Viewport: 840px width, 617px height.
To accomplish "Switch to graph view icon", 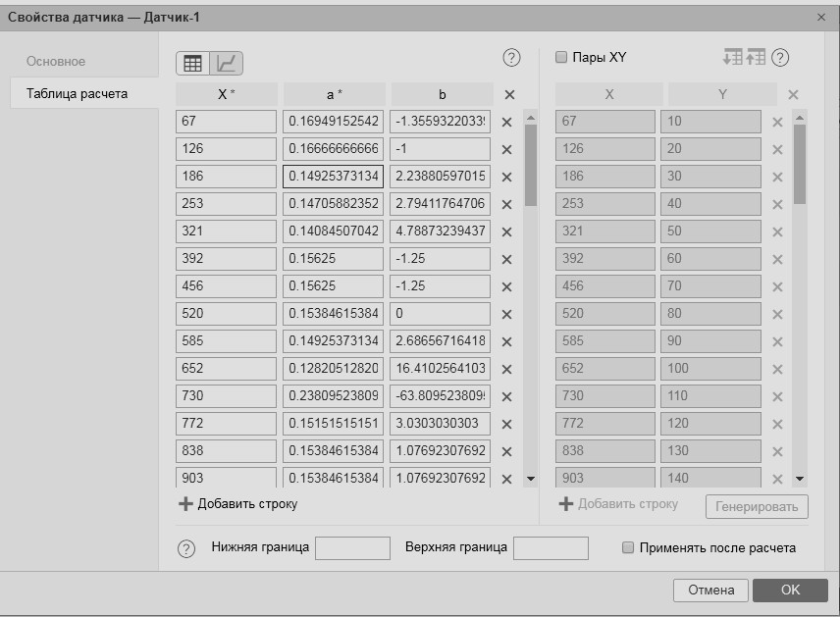I will [x=227, y=64].
